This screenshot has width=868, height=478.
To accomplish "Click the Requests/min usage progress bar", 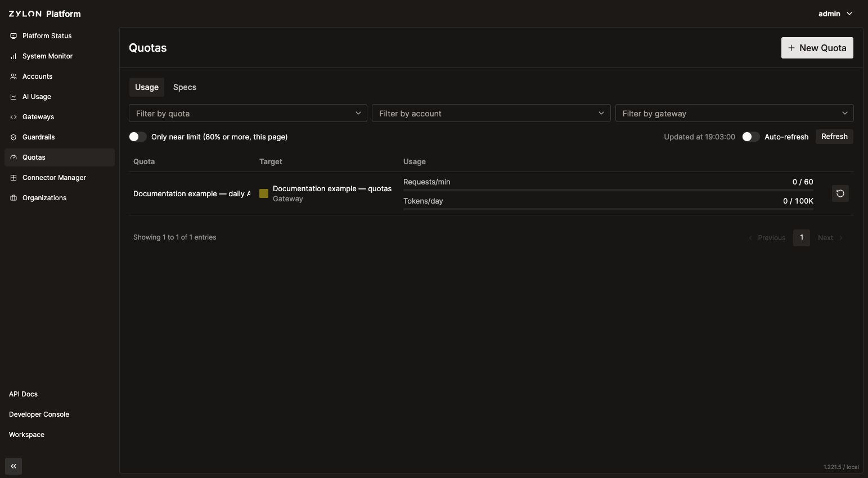I will [608, 190].
